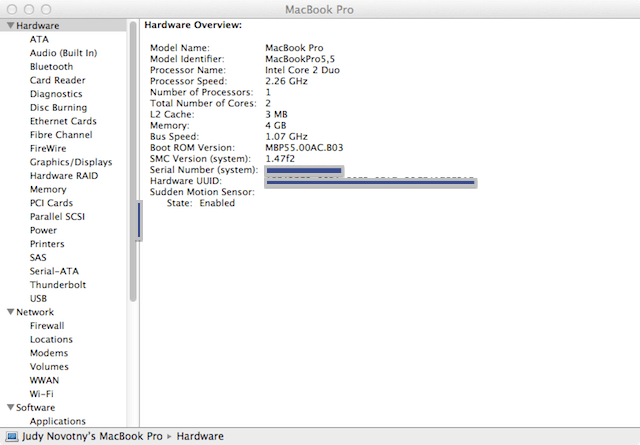Click the sidebar vertical scrollbar thumb

133,161
